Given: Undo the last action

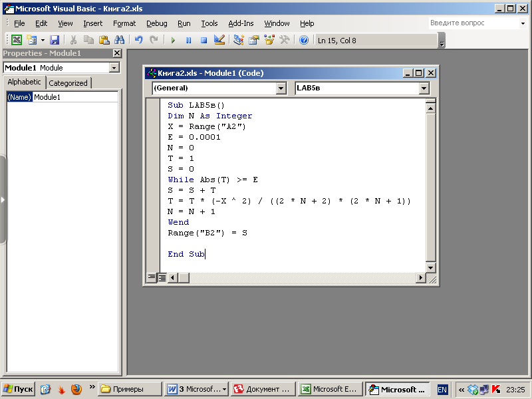Looking at the screenshot, I should click(138, 40).
